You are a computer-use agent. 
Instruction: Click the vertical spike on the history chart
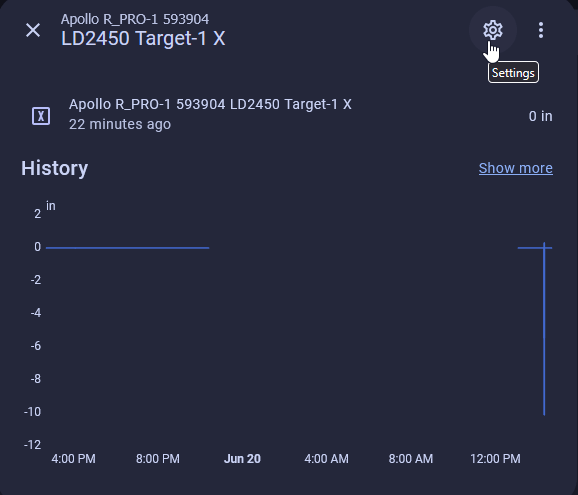pos(544,329)
